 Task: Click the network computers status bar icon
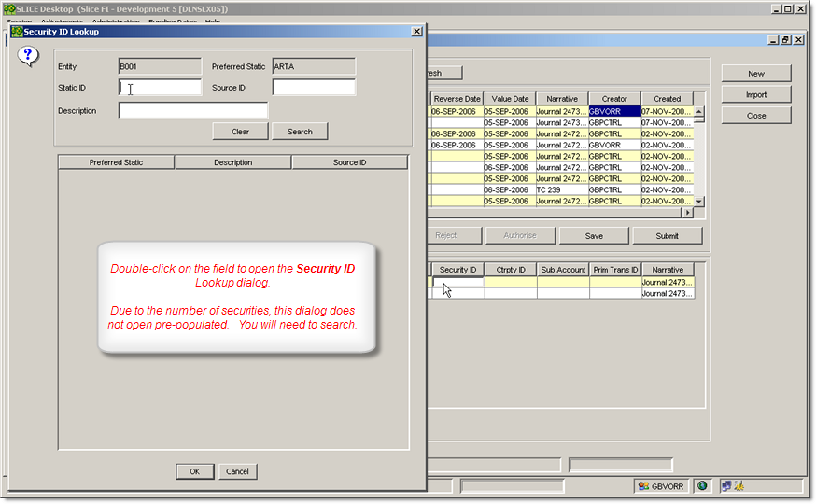[725, 486]
